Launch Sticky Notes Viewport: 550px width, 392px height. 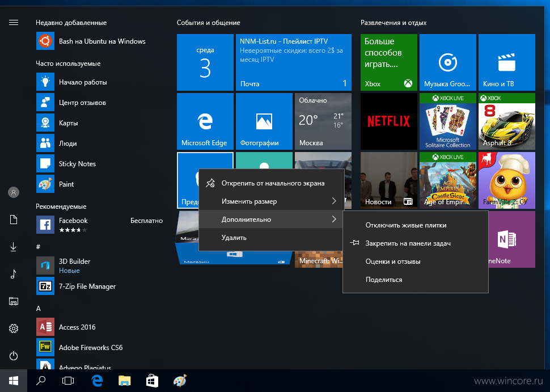99,163
